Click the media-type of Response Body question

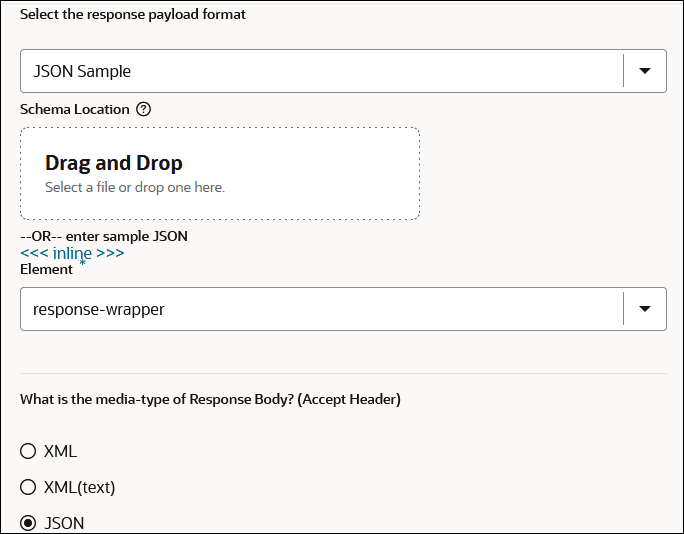coord(210,399)
